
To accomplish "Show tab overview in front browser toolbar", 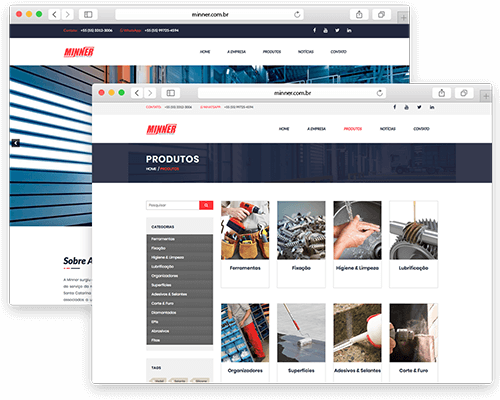I will 464,93.
